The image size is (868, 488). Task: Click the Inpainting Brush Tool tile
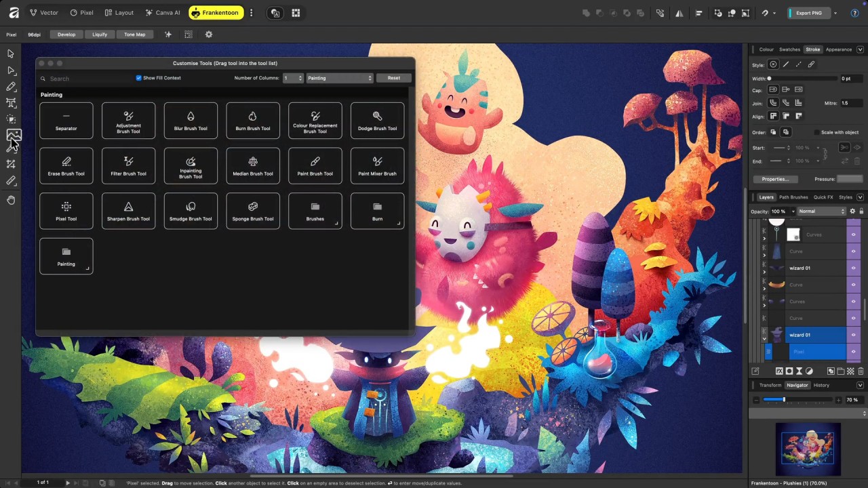[x=191, y=165]
